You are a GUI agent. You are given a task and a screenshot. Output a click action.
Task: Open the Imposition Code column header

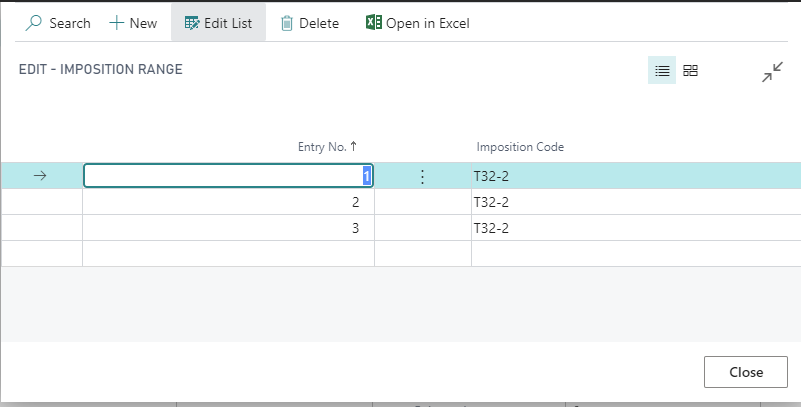coord(520,147)
